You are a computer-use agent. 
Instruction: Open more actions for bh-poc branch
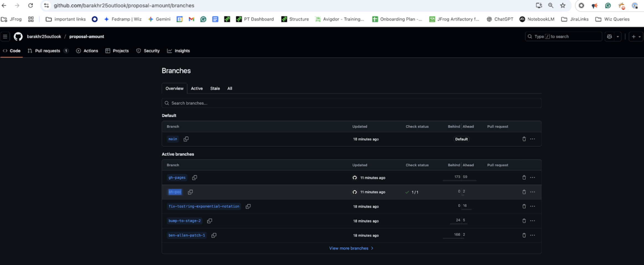click(x=533, y=192)
